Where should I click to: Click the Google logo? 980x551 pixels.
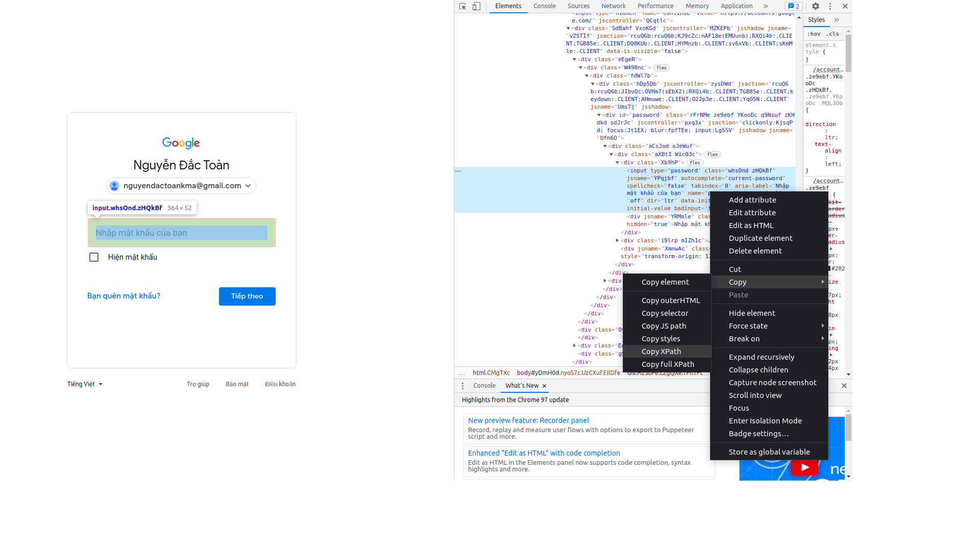(x=181, y=143)
